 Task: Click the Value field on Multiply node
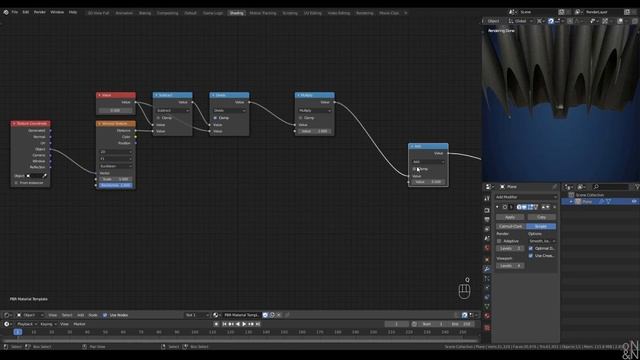click(x=315, y=131)
